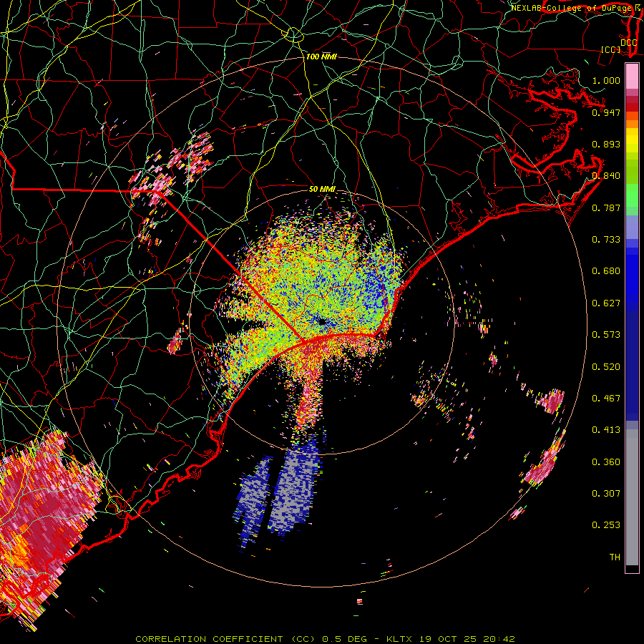Click the 0.253 scale value
This screenshot has width=644, height=644.
[x=606, y=525]
